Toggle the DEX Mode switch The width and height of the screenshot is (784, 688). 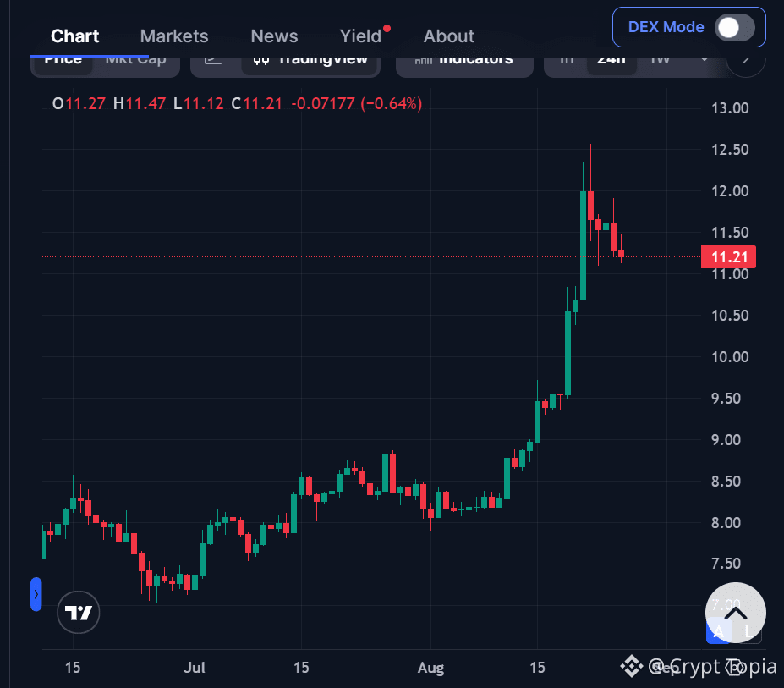734,28
